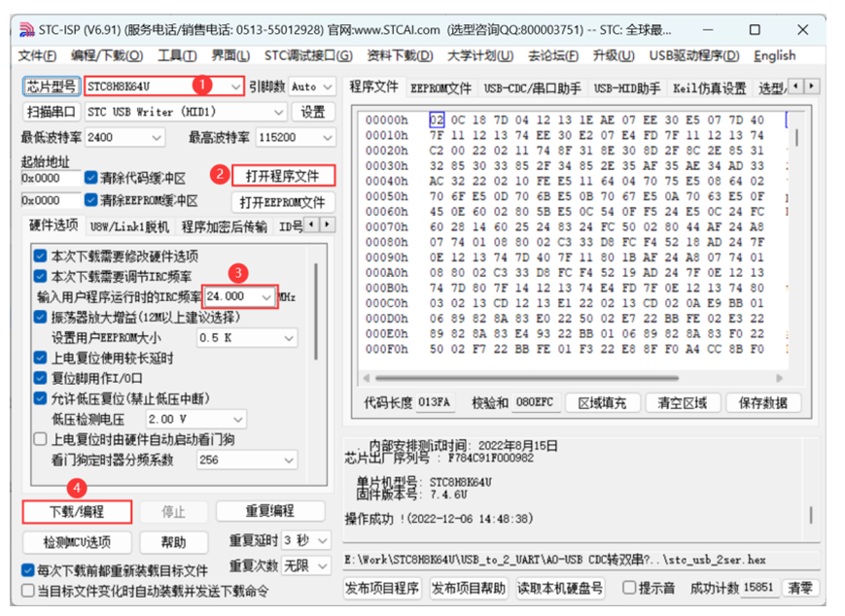Switch to USB-CDC/串口助手 tab
845x616 pixels.
pyautogui.click(x=533, y=88)
